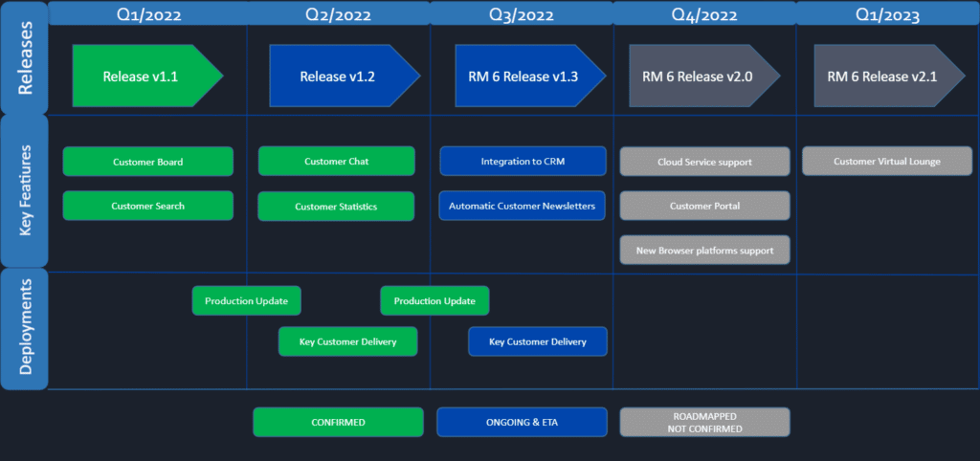Click the Releases row label
This screenshot has height=461, width=980.
click(24, 57)
